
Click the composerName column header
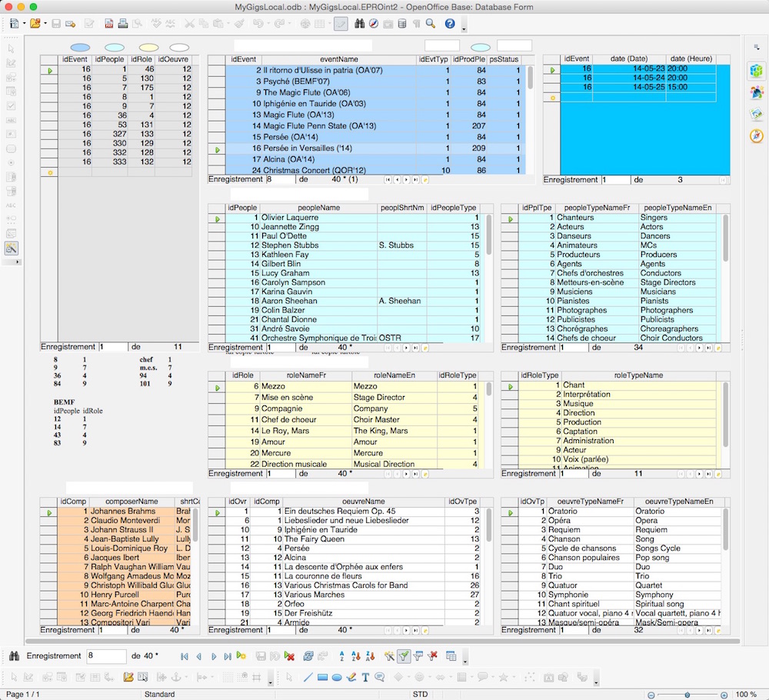coord(131,502)
